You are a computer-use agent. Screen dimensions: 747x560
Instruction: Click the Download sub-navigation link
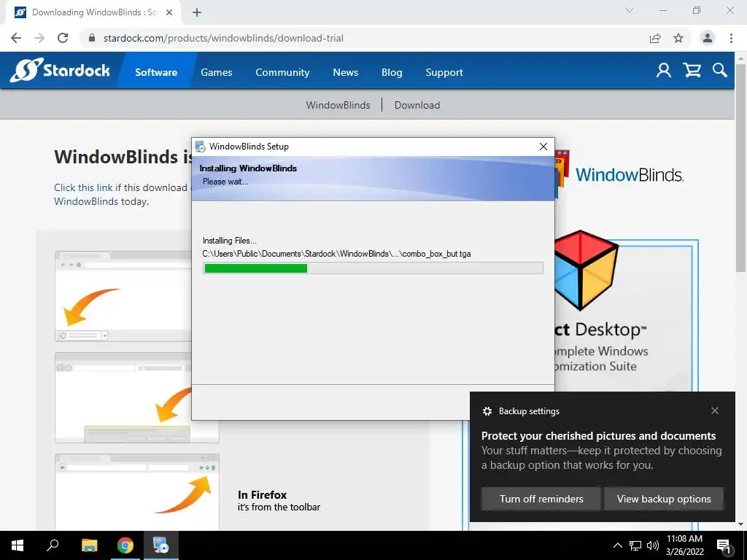417,105
